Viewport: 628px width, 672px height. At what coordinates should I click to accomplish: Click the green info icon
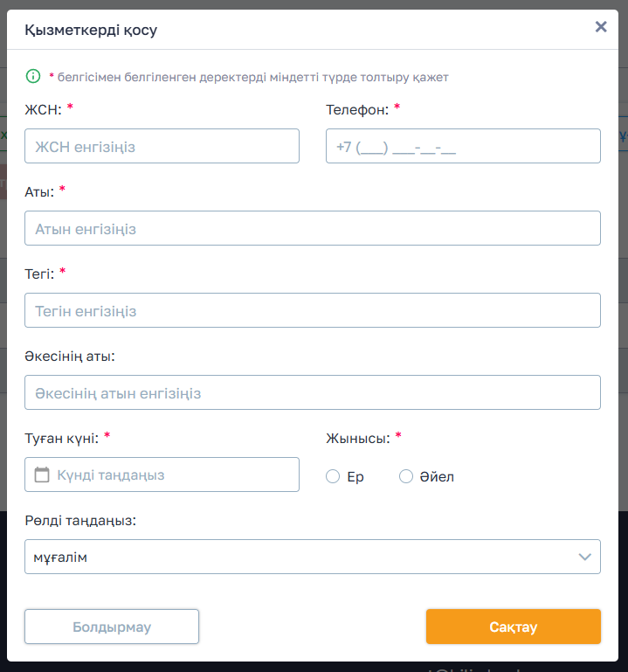click(x=33, y=77)
